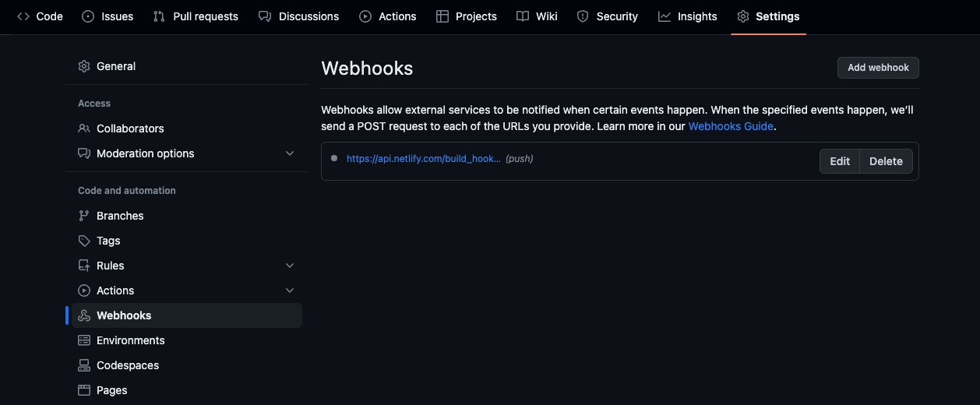Open Codespaces settings
Viewport: 980px width, 405px height.
point(187,365)
